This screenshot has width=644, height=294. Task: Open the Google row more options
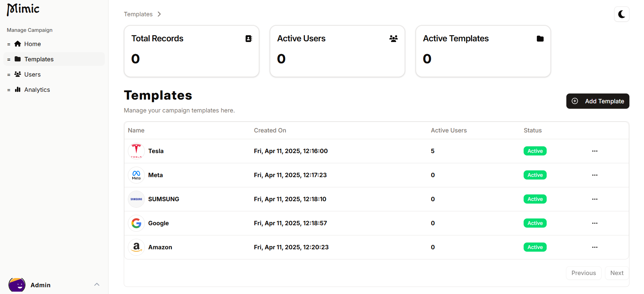(595, 223)
